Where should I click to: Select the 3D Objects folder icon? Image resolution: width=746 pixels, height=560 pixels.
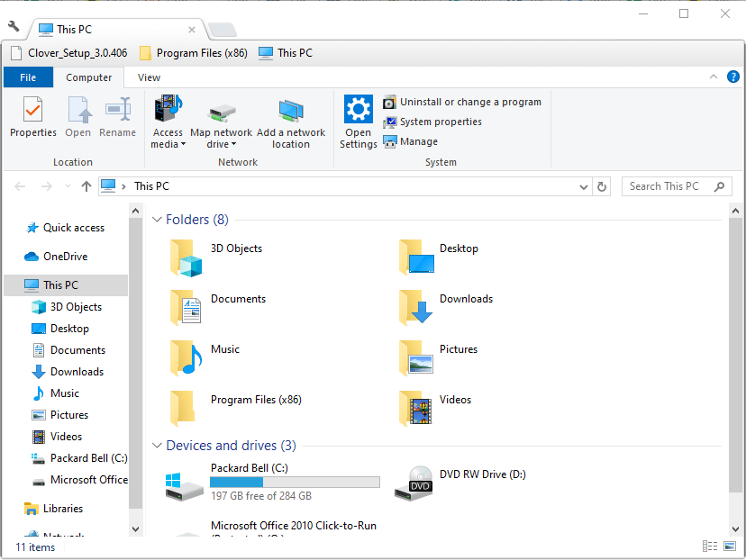186,258
